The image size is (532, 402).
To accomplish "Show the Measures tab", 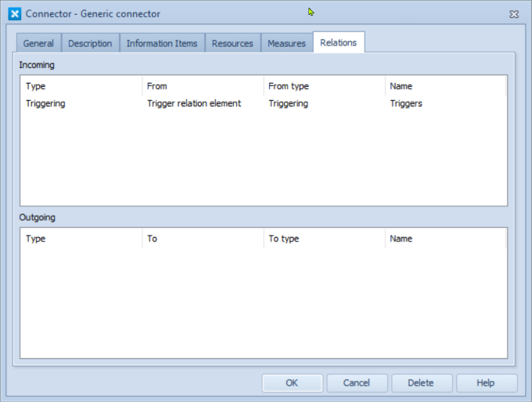I will tap(286, 44).
